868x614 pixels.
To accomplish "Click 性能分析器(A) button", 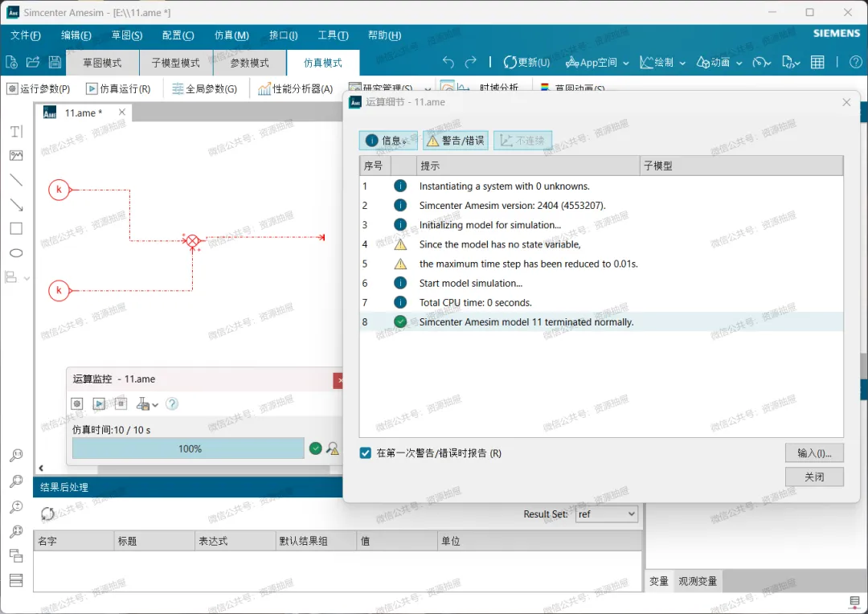I will tap(296, 88).
